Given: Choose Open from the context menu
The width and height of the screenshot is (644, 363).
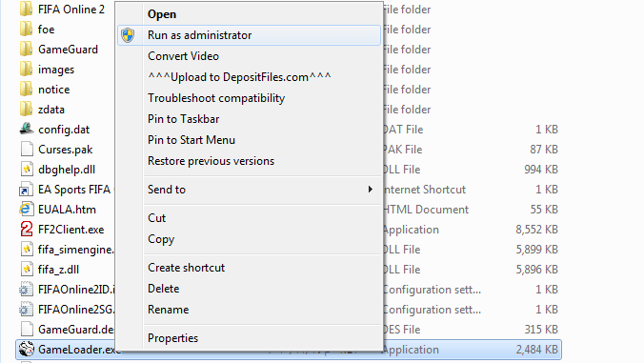Looking at the screenshot, I should click(162, 14).
